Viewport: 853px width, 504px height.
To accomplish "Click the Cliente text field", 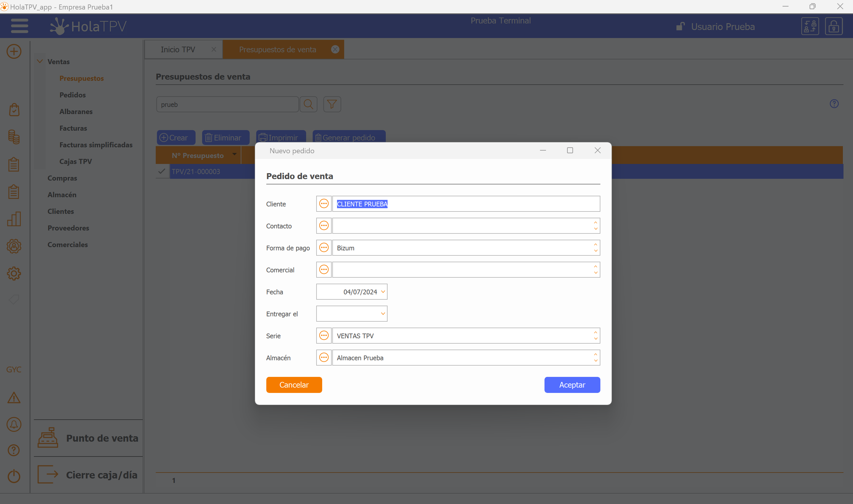I will 466,204.
